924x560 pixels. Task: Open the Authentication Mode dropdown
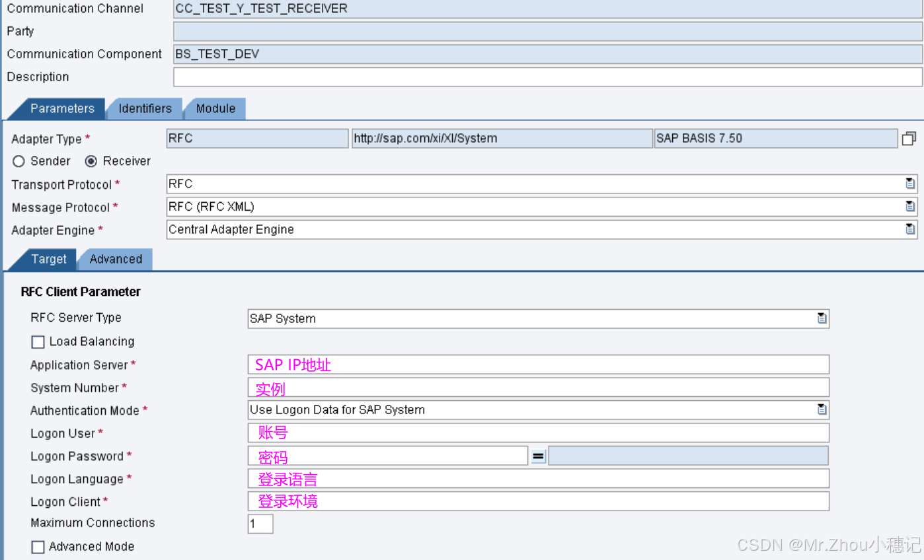pyautogui.click(x=823, y=409)
